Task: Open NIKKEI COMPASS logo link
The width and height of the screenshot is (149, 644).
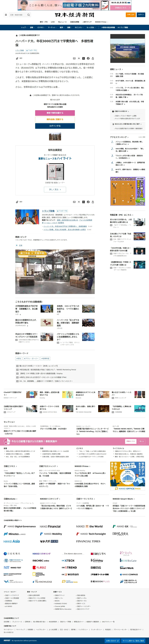Action: (129, 574)
